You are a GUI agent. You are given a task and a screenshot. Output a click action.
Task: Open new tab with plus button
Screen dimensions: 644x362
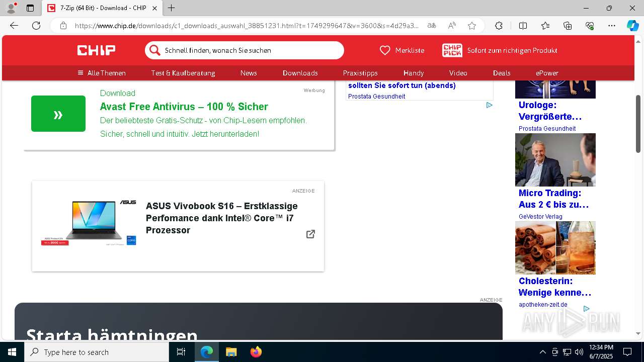172,8
